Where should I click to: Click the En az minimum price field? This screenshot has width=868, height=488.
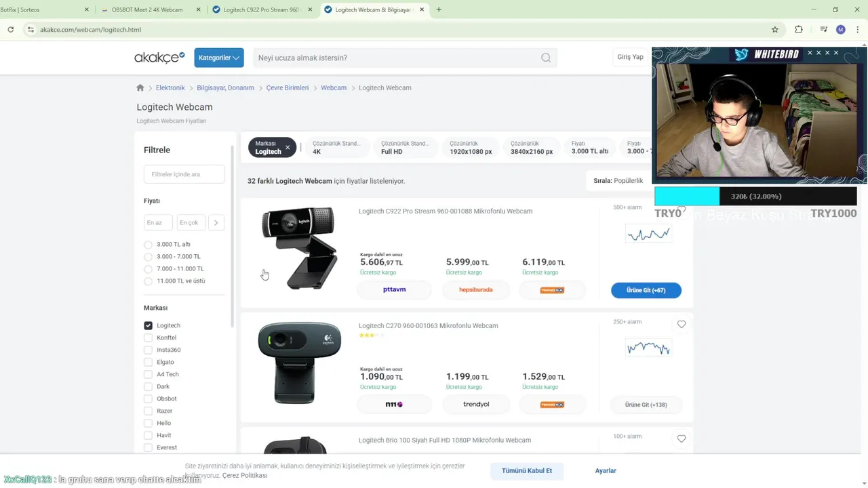(158, 222)
